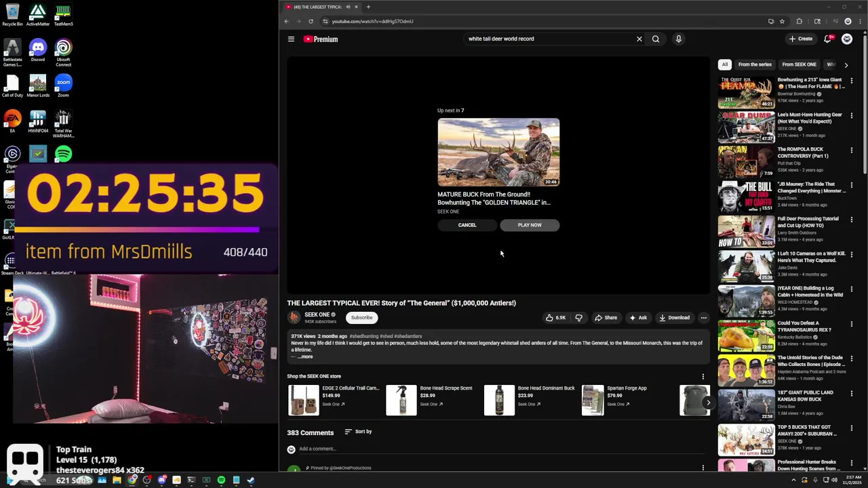Cancel the up next autoplay
The height and width of the screenshot is (488, 868).
[467, 225]
